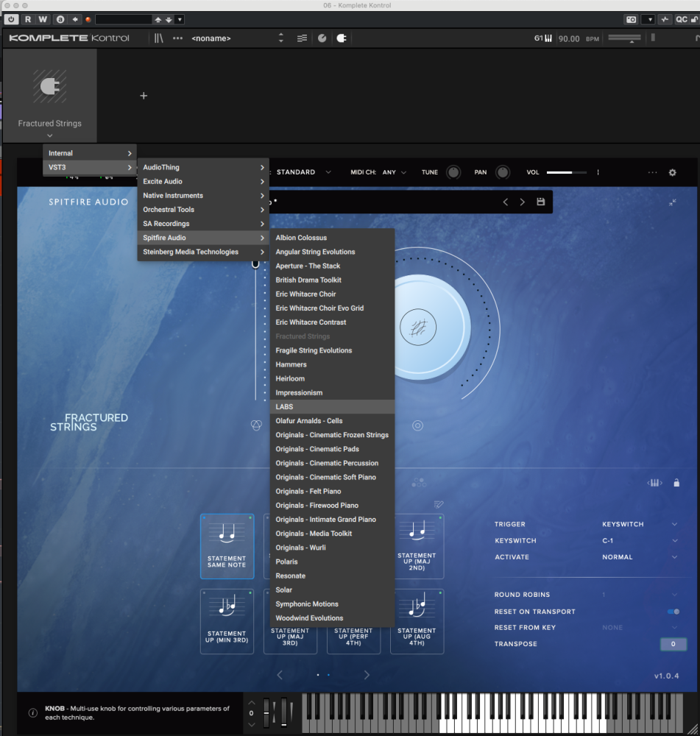
Task: Add a new plug-in slot with plus
Action: [144, 96]
